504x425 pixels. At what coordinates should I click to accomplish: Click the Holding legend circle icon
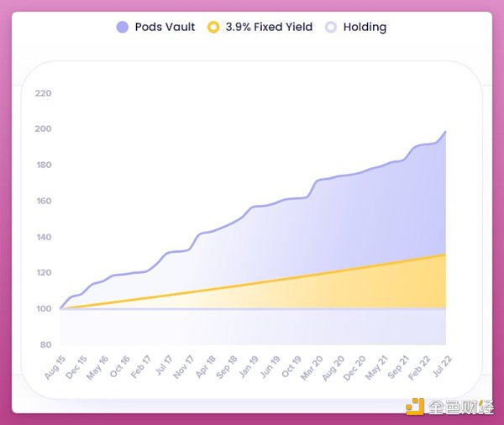point(332,27)
